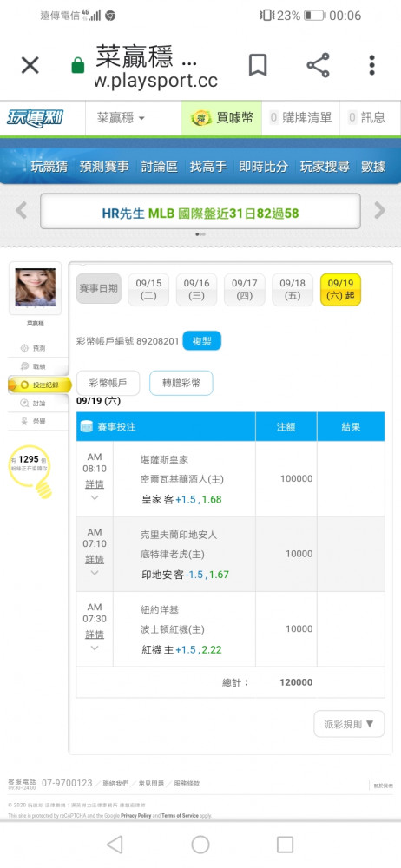Tap the green secure lock icon
The height and width of the screenshot is (868, 401).
pyautogui.click(x=77, y=65)
